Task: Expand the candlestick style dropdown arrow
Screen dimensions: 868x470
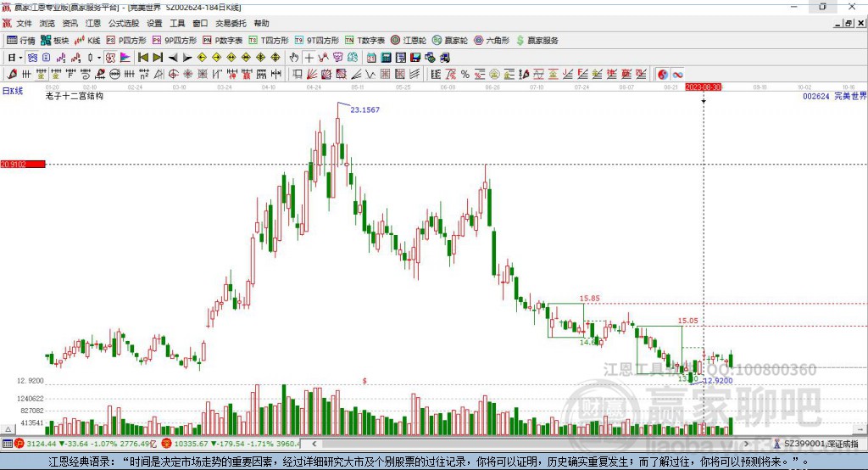Action: coord(99,58)
